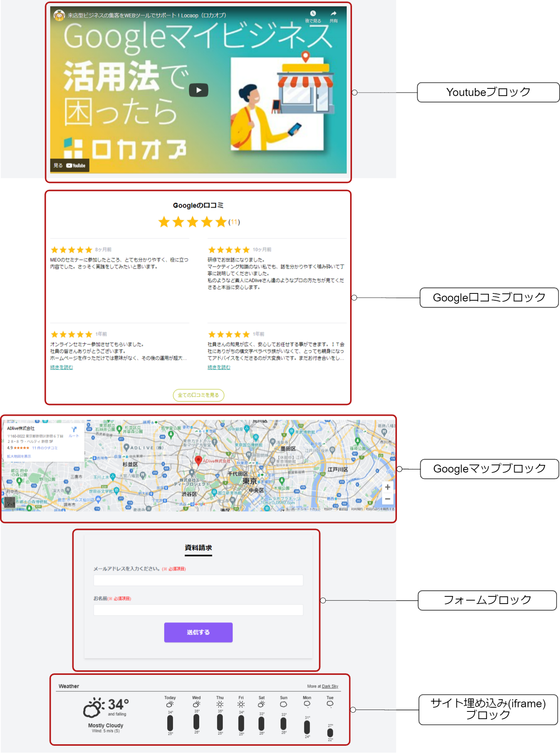Click the Fri forecast sun icon
Screen dimensions: 560x753
click(x=241, y=704)
